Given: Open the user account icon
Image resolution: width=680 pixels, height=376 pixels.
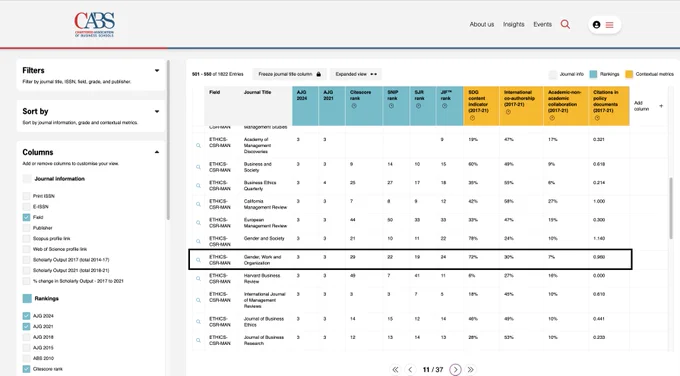Looking at the screenshot, I should pos(596,25).
